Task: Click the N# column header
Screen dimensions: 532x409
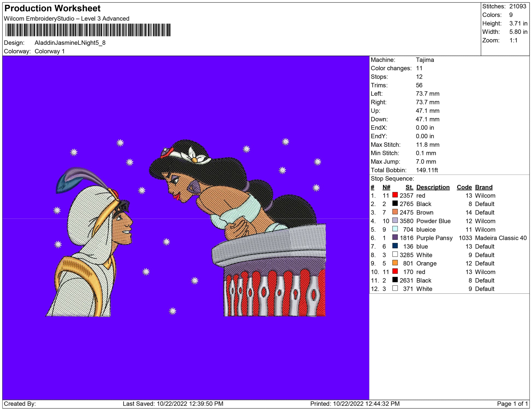Action: pyautogui.click(x=386, y=187)
